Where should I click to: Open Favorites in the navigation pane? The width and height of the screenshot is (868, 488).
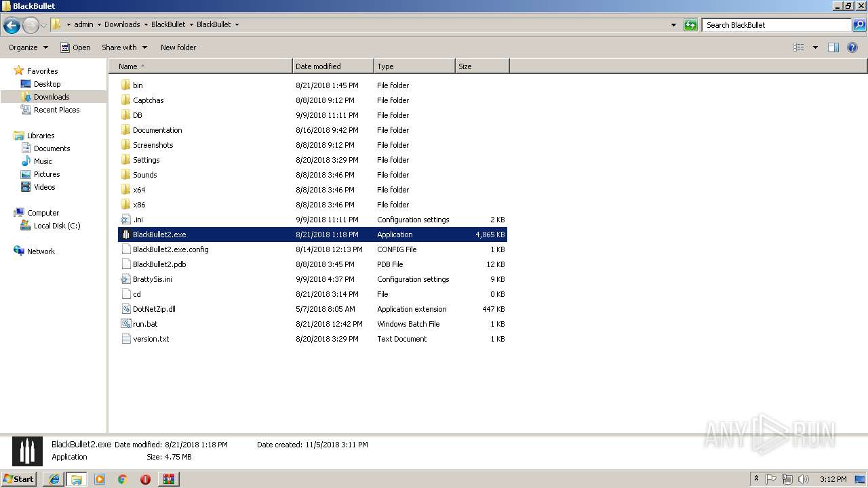point(42,71)
